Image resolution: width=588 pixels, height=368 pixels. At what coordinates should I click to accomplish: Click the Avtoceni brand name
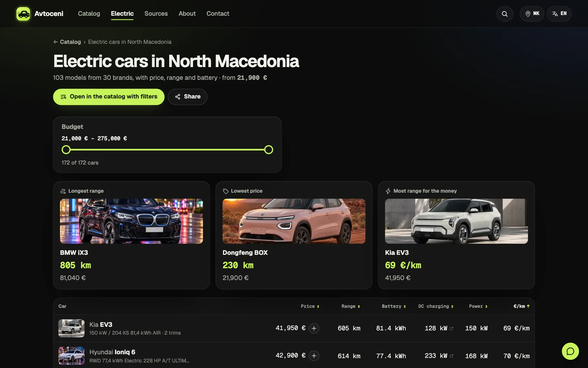(49, 14)
